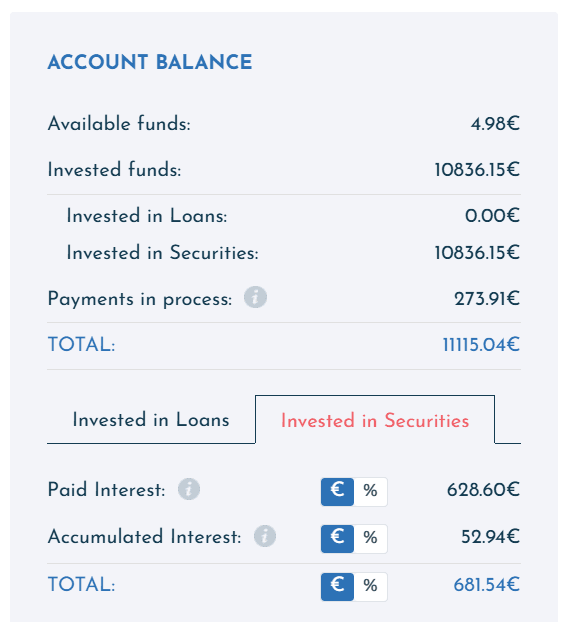Click the Account Balance heading
The width and height of the screenshot is (565, 622).
[150, 62]
